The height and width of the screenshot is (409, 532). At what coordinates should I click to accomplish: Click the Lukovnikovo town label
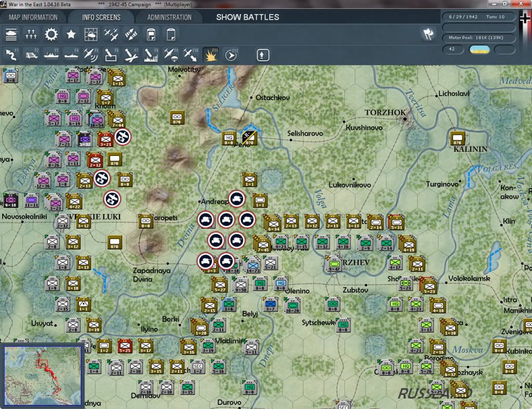[x=350, y=185]
